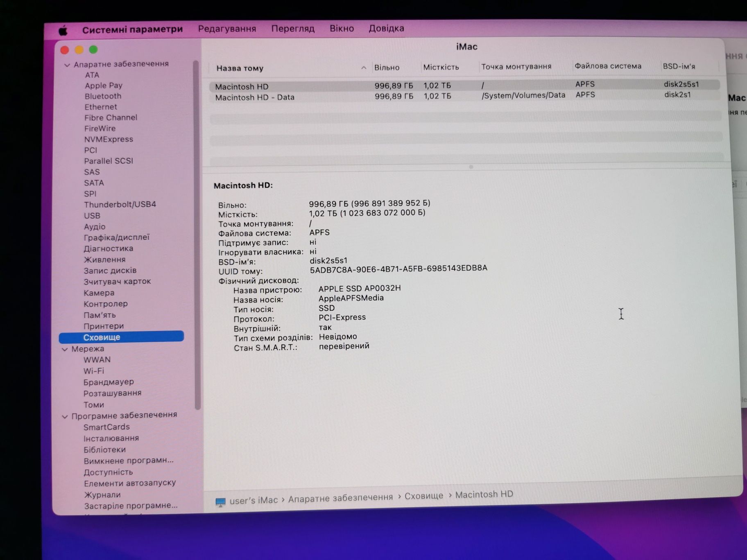Select Bluetooth in sidebar
Image resolution: width=747 pixels, height=560 pixels.
[x=103, y=96]
